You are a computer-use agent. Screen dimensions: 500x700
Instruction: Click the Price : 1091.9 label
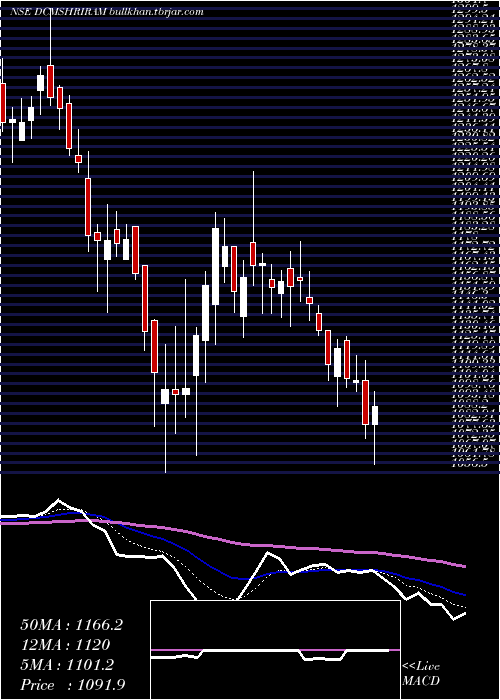[x=71, y=685]
